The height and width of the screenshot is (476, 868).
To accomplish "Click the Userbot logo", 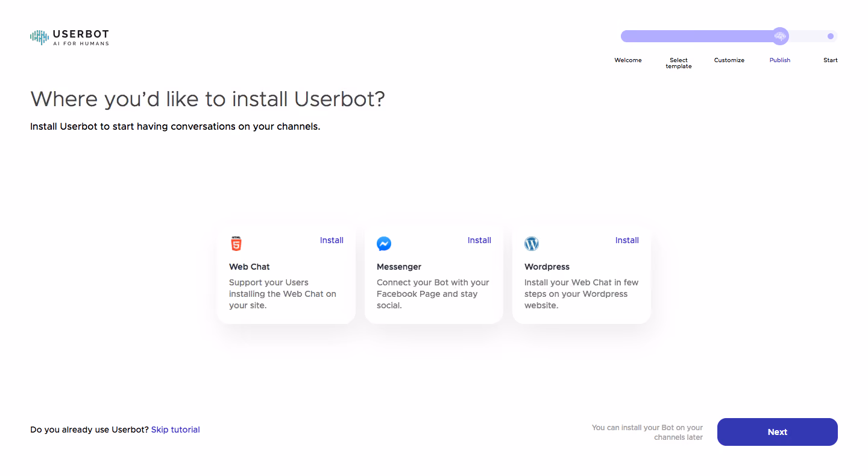I will click(69, 37).
